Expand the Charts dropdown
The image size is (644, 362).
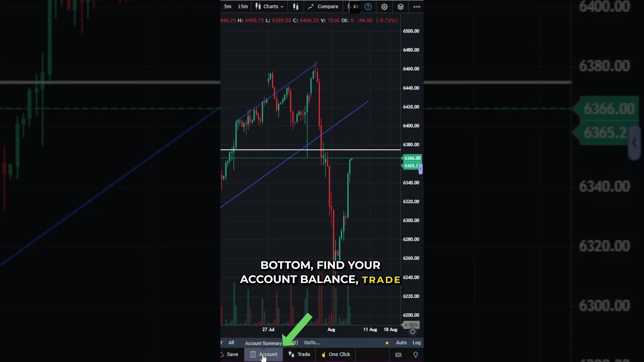[269, 7]
